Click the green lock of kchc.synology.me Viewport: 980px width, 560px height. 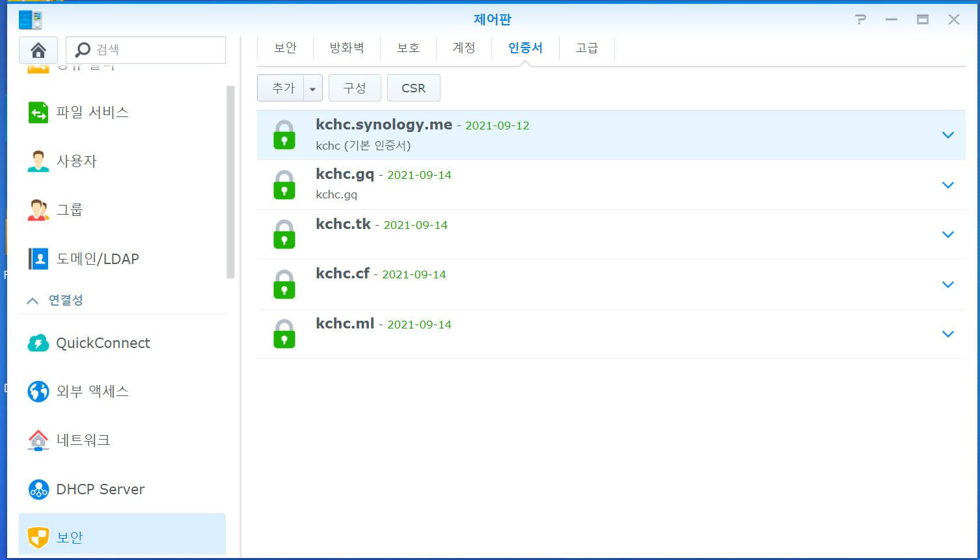(284, 135)
